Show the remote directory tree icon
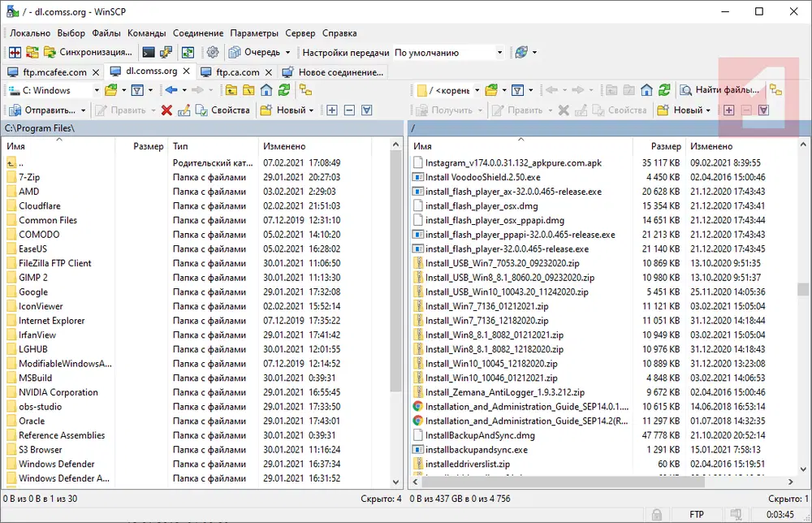812x523 pixels. click(x=775, y=90)
